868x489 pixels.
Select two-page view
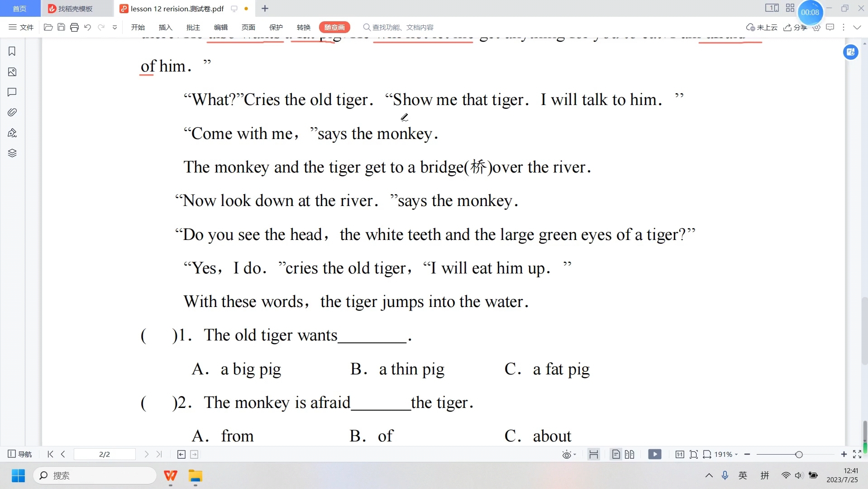[630, 454]
